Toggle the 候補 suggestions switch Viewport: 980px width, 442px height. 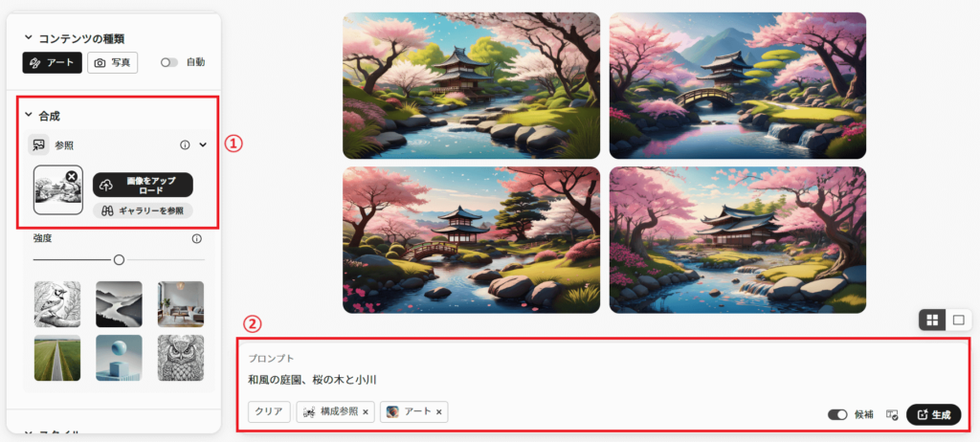point(837,414)
